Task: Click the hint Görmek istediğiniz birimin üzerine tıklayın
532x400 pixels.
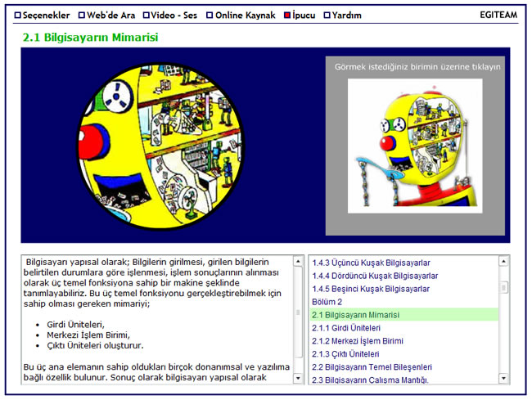Action: click(417, 67)
